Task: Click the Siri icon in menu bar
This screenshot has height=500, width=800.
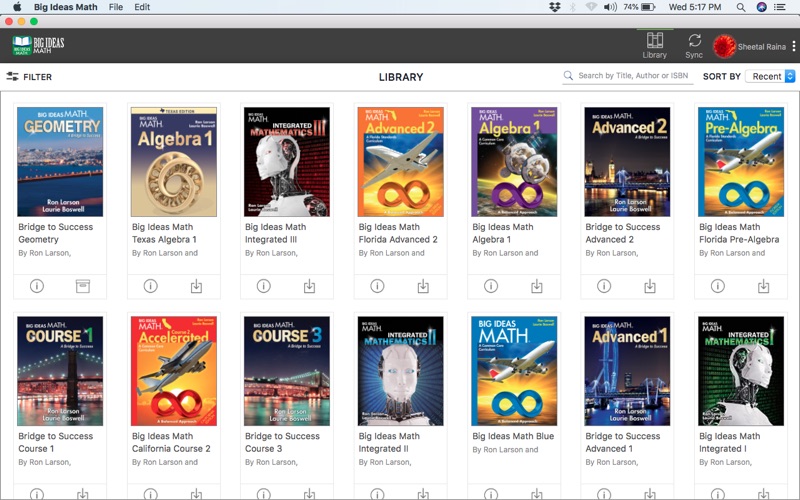Action: pos(761,7)
